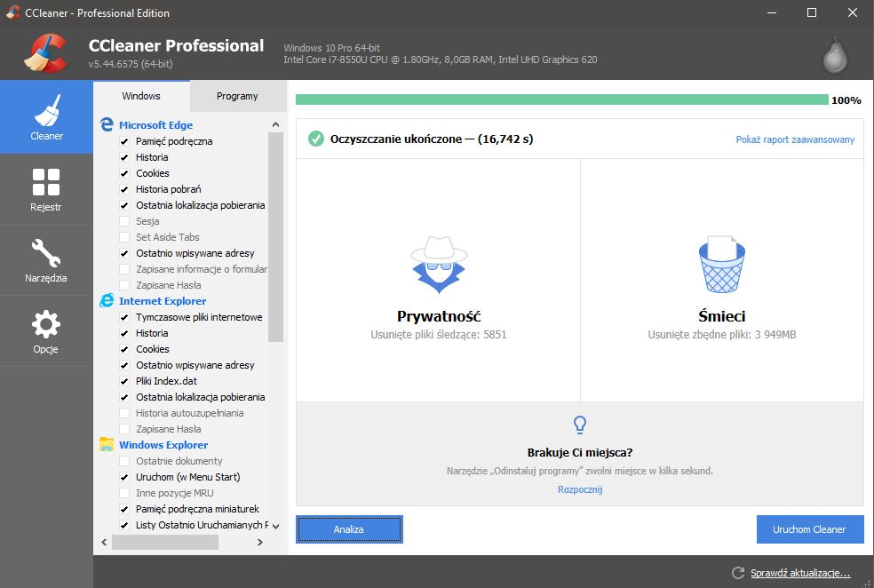The width and height of the screenshot is (874, 588).
Task: Enable Historia autouzupełniania checkbox
Action: [x=124, y=413]
